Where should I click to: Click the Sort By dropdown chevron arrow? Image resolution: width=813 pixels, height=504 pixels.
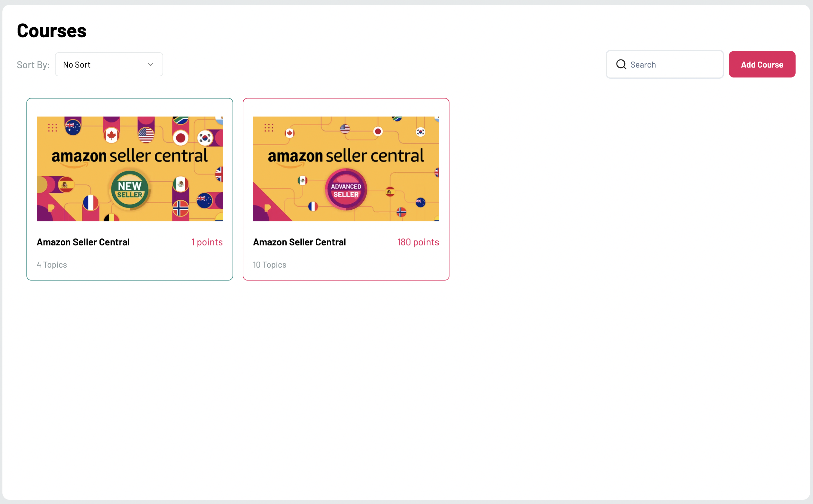coord(150,64)
